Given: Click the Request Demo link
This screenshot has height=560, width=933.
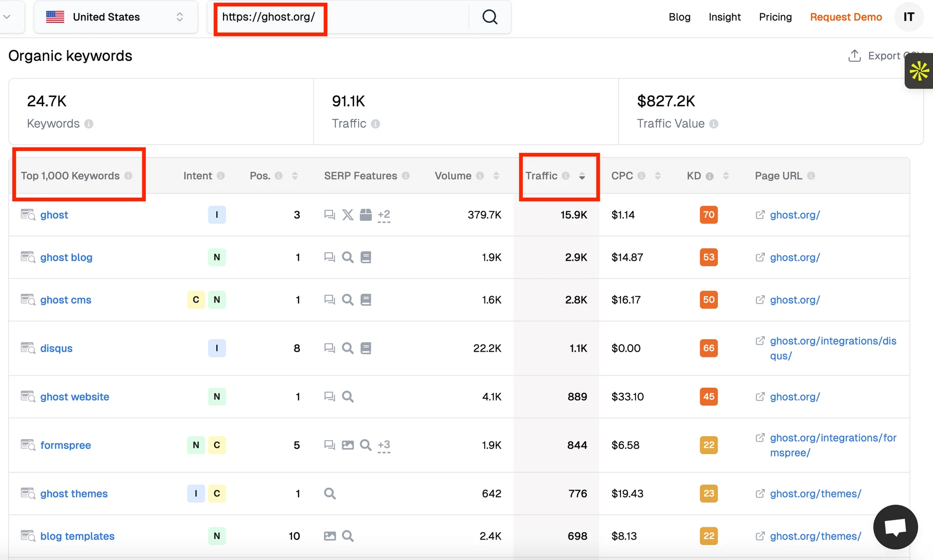Looking at the screenshot, I should pos(846,17).
